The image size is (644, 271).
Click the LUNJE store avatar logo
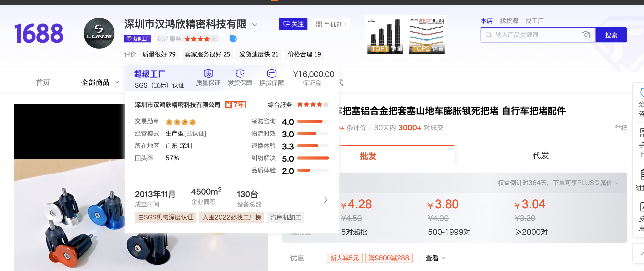(x=99, y=33)
